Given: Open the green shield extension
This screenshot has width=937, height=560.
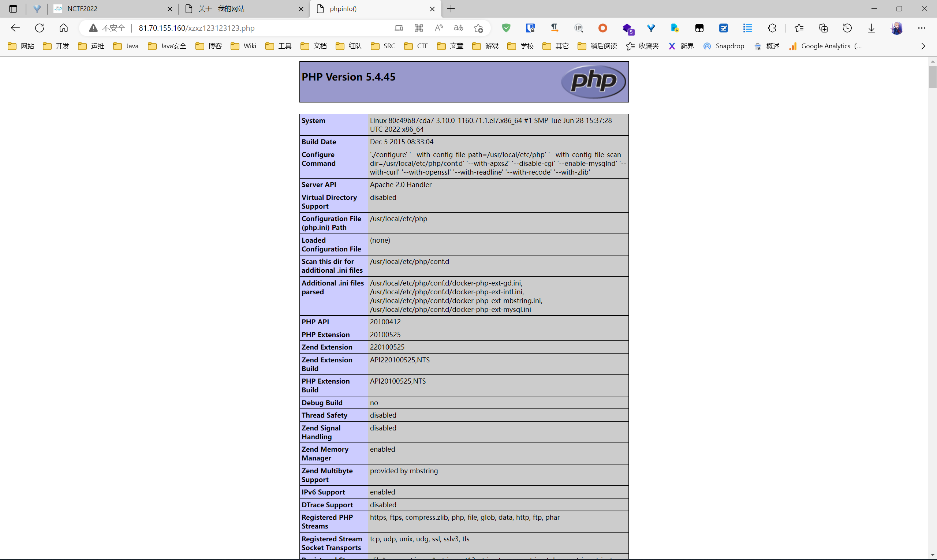Looking at the screenshot, I should click(x=506, y=28).
